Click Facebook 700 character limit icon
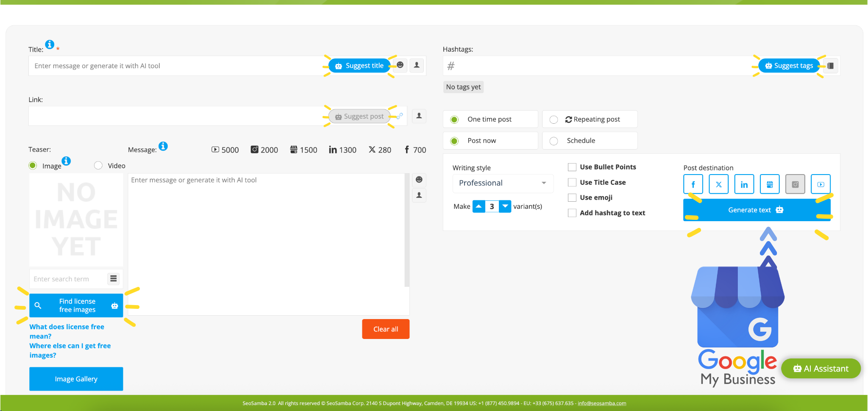The image size is (868, 411). tap(407, 150)
